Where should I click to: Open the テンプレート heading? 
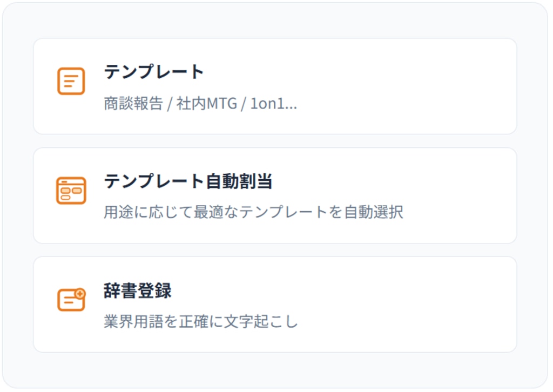[x=154, y=72]
